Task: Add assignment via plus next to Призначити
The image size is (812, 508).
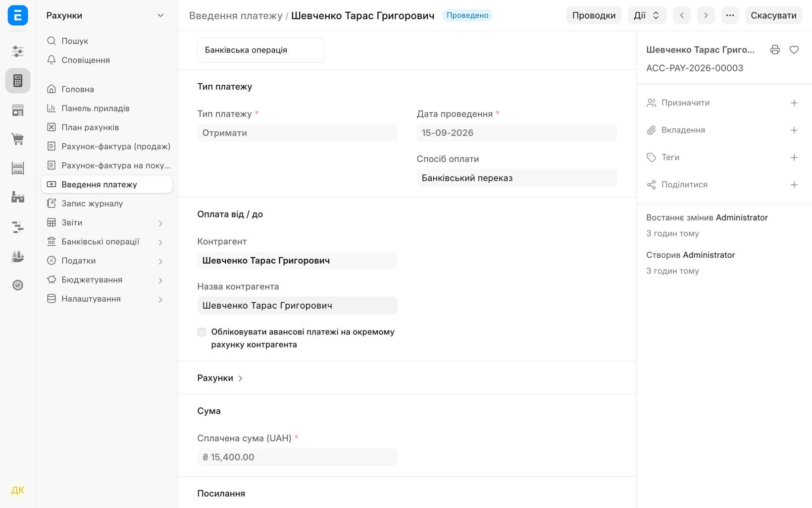Action: 794,103
